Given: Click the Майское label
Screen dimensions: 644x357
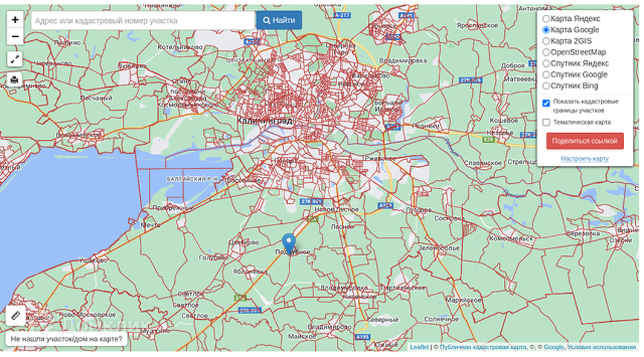Looking at the screenshot, I should click(x=302, y=336).
